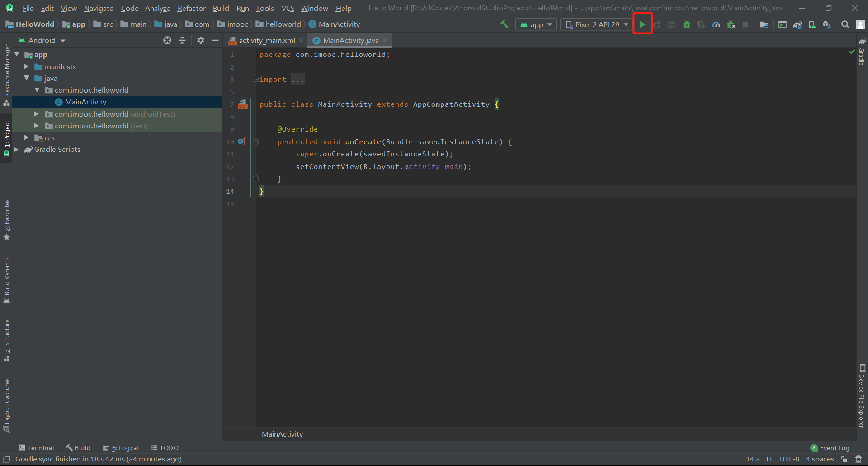Open the Event Log
This screenshot has height=466, width=868.
(x=830, y=447)
